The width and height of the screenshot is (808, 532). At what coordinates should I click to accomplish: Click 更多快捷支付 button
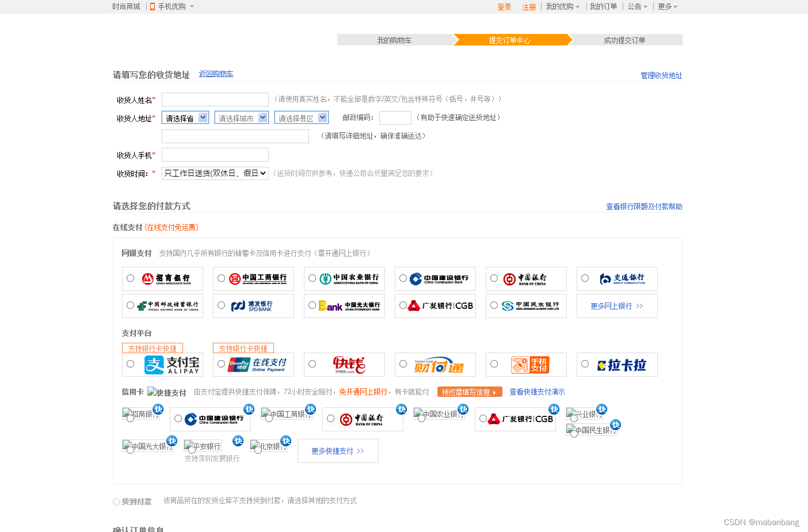click(338, 451)
